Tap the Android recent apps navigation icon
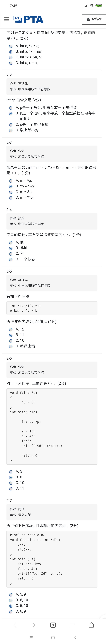Image resolution: width=106 pixels, height=644 pixels. point(31,637)
